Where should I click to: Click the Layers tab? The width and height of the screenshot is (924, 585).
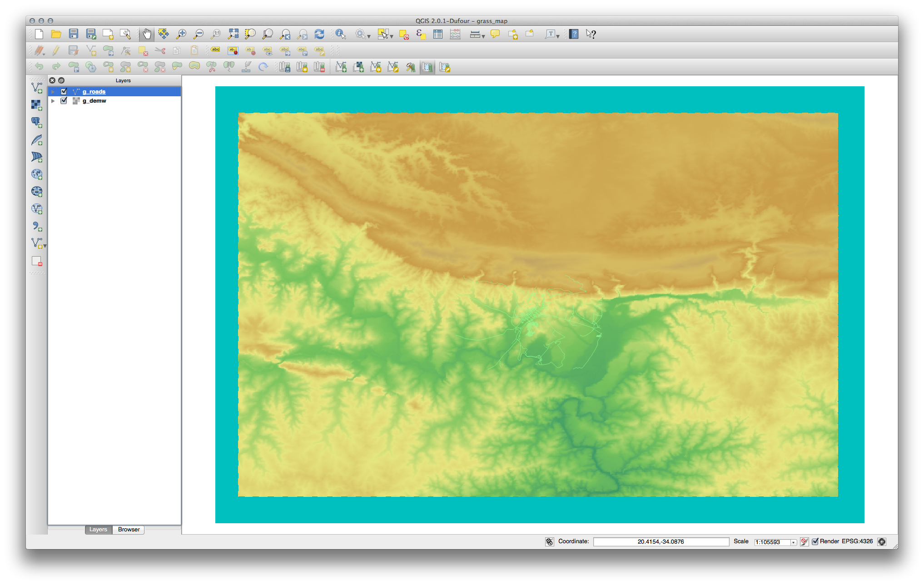pos(98,529)
